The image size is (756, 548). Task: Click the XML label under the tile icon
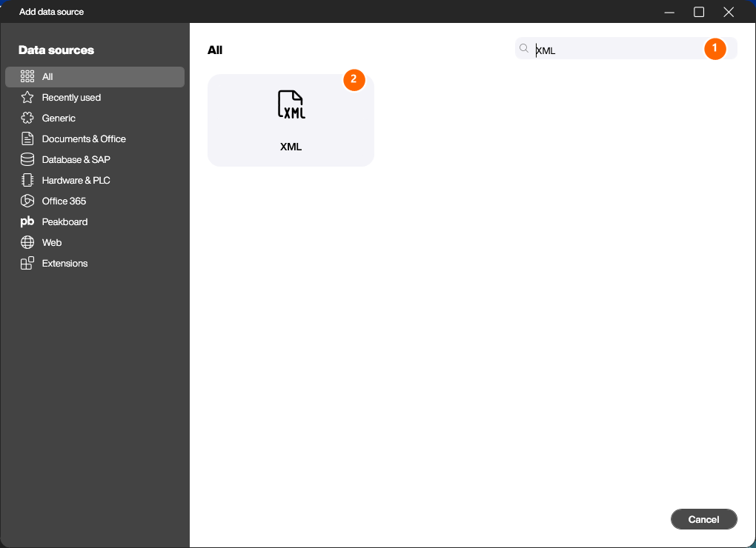(x=291, y=147)
